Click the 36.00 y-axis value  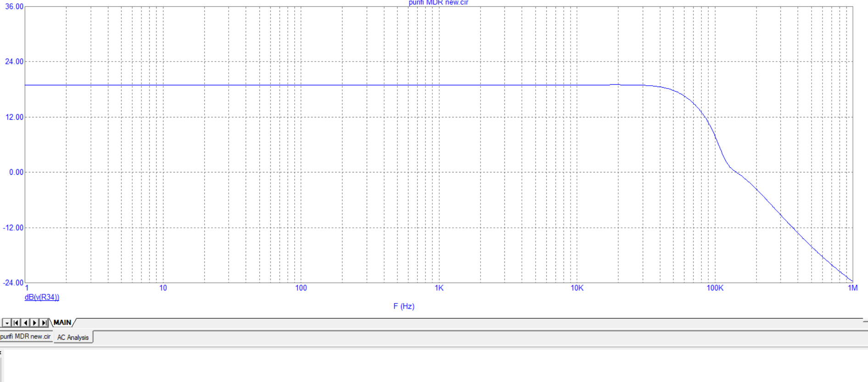point(14,7)
